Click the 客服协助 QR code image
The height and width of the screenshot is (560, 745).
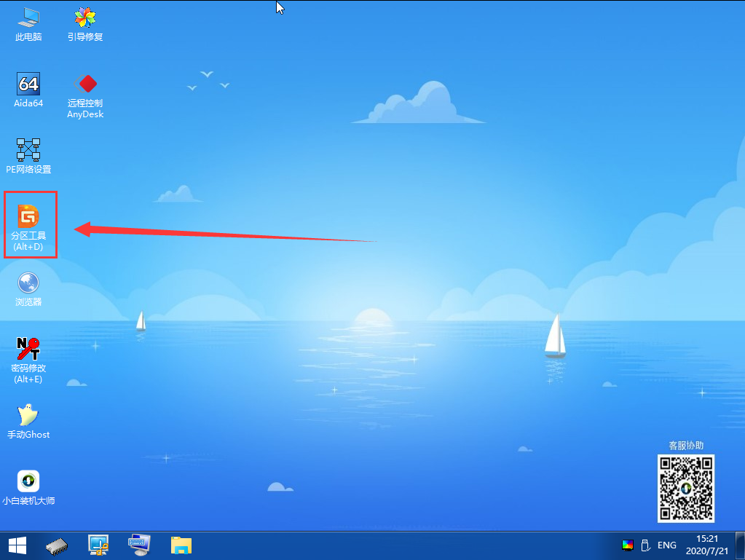click(x=685, y=489)
